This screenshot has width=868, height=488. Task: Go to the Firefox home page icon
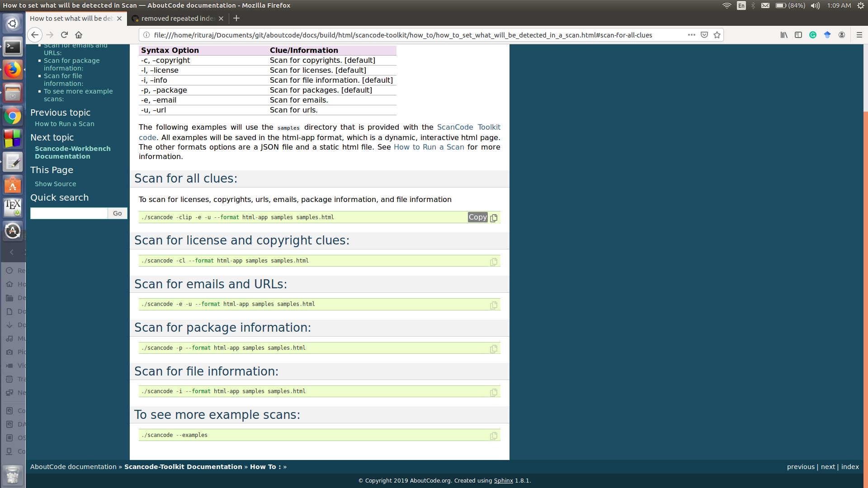[x=79, y=35]
